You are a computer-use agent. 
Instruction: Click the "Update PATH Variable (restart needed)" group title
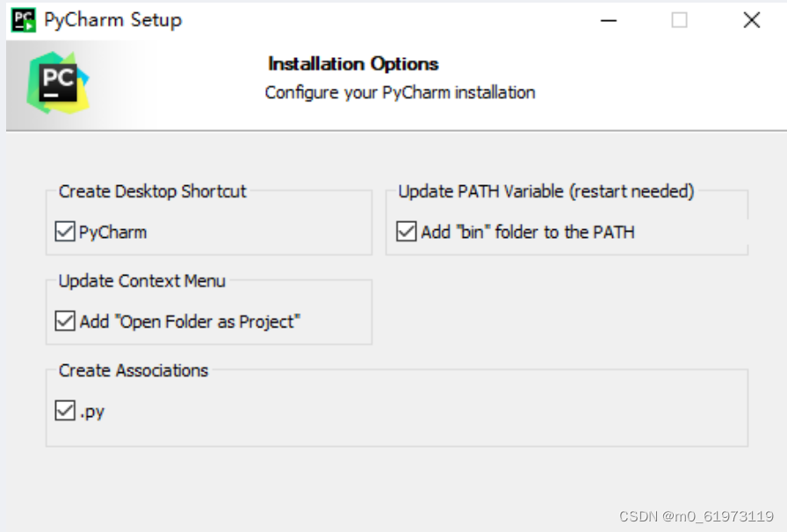click(545, 191)
